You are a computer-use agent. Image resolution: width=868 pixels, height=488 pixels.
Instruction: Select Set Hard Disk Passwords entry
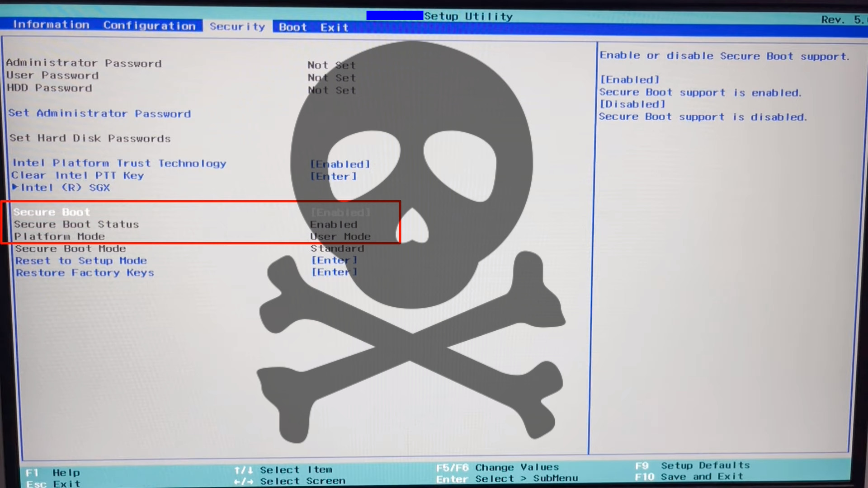tap(90, 138)
